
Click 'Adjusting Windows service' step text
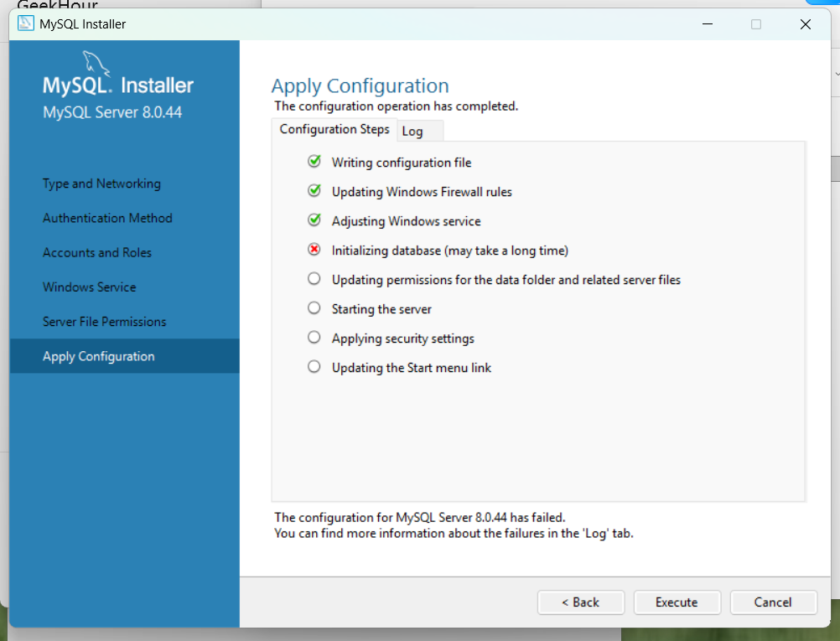coord(406,222)
